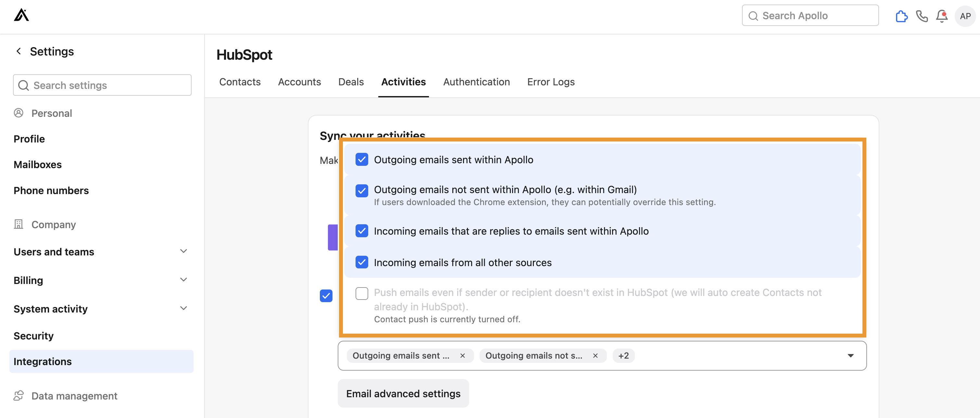Select the Personal section icon in sidebar
This screenshot has height=418, width=980.
[x=19, y=113]
